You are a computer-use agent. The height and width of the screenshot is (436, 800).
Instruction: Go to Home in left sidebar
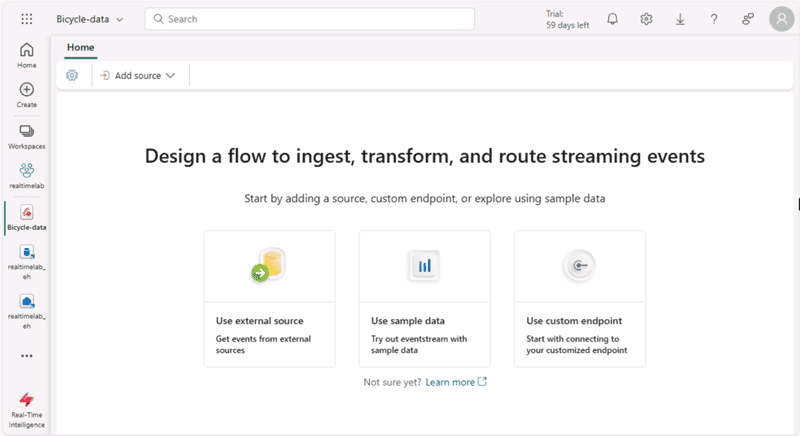tap(27, 55)
